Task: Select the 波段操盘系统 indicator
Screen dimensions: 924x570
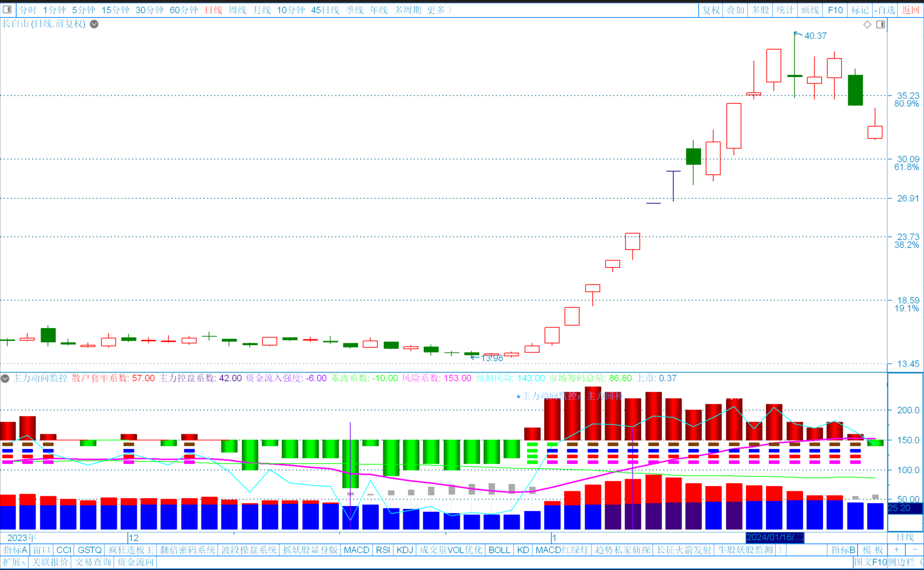Action: (x=249, y=550)
